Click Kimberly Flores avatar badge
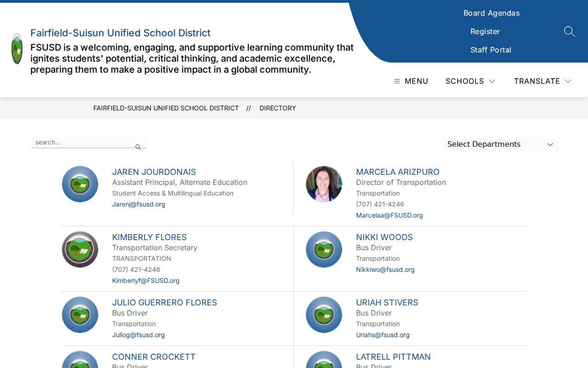 pos(80,249)
